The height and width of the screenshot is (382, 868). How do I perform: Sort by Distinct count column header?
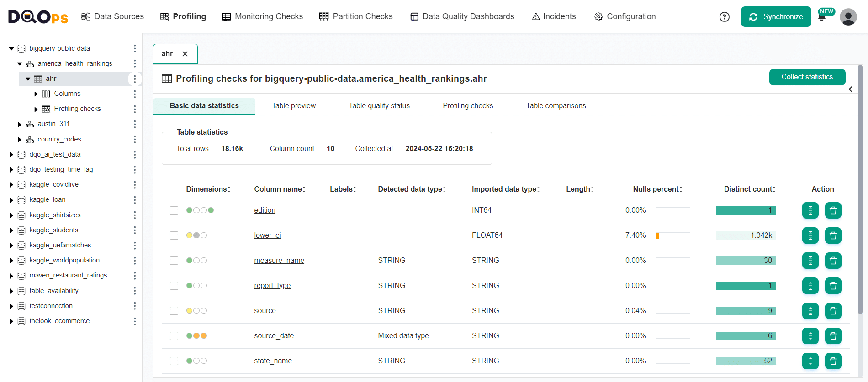pyautogui.click(x=750, y=189)
